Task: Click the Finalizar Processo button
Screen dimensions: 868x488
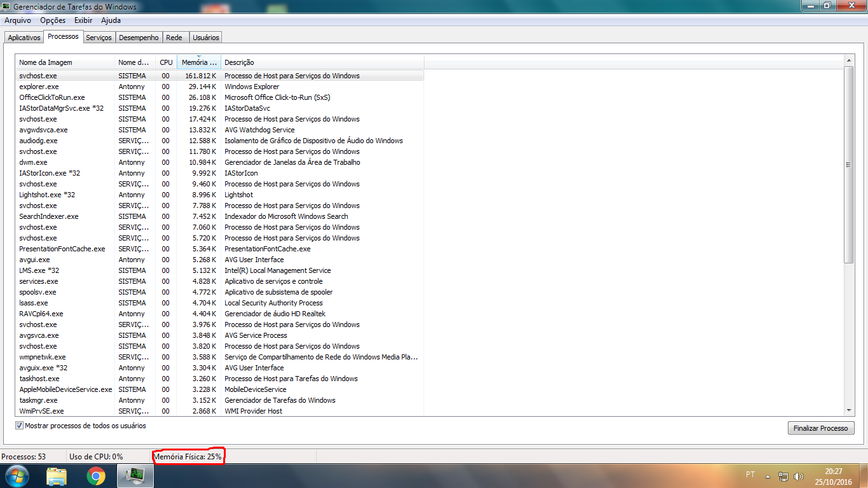Action: (x=820, y=428)
